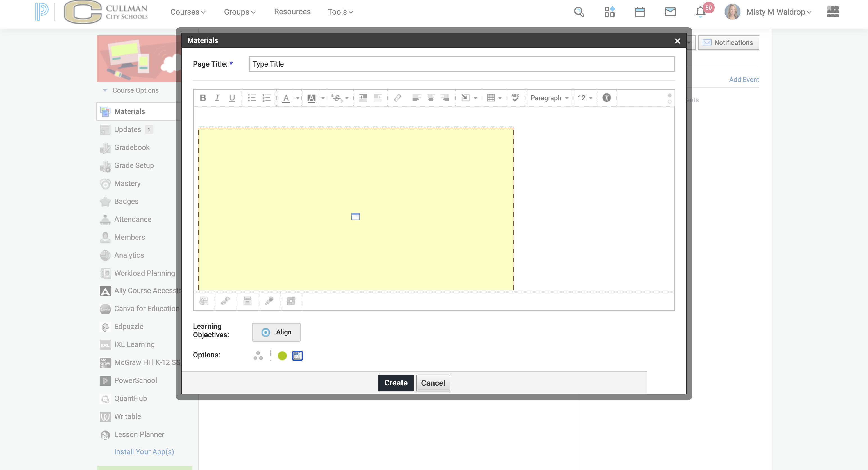Viewport: 868px width, 470px height.
Task: Switch editor mode using the top-right dots
Action: (669, 99)
